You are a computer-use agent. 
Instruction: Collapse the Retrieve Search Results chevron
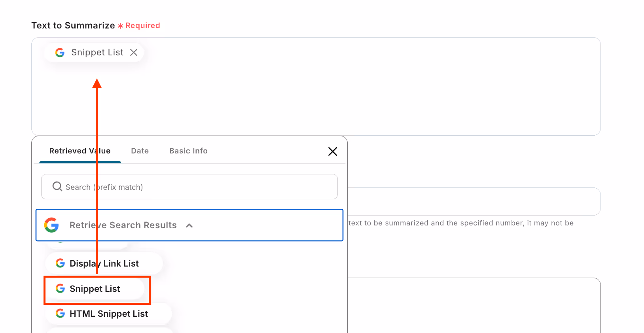click(189, 225)
